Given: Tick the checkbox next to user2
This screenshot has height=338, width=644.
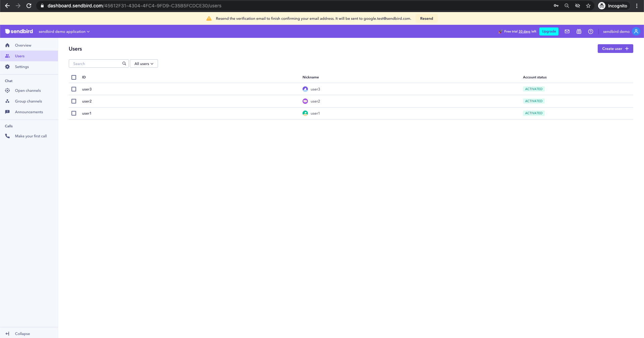Looking at the screenshot, I should [x=74, y=101].
